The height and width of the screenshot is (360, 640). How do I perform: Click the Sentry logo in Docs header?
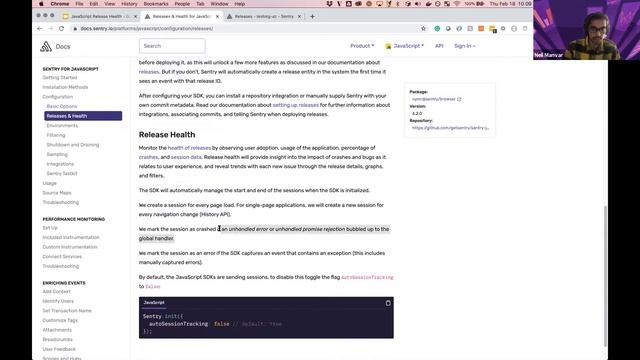[46, 46]
